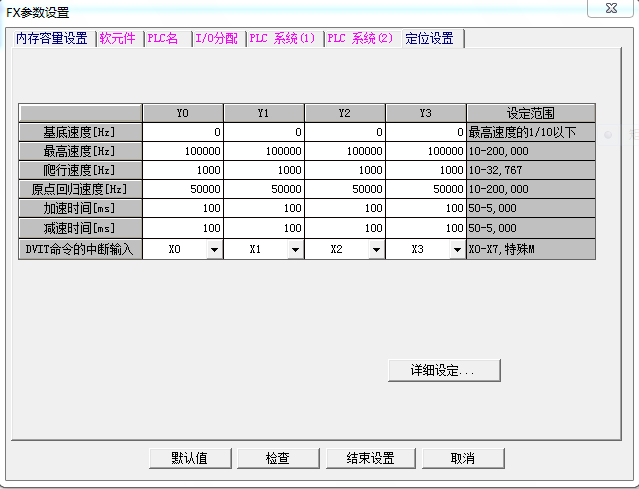Edit the Y0 基底速度 field

183,132
